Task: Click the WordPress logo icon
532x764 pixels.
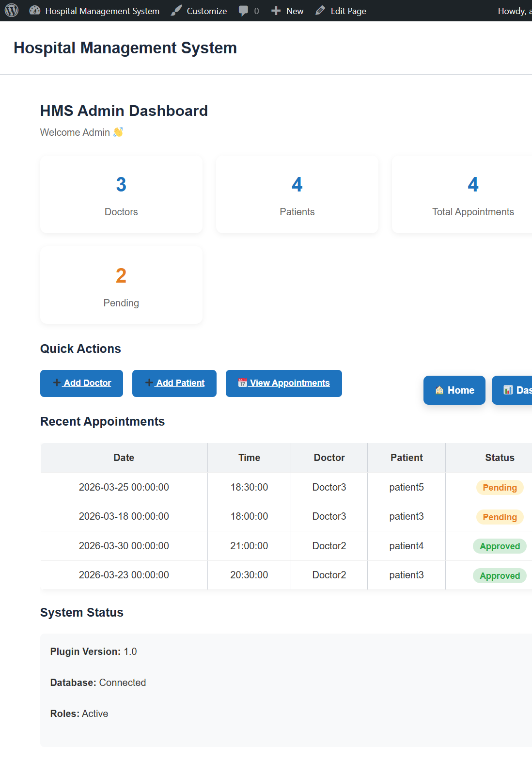Action: coord(12,10)
